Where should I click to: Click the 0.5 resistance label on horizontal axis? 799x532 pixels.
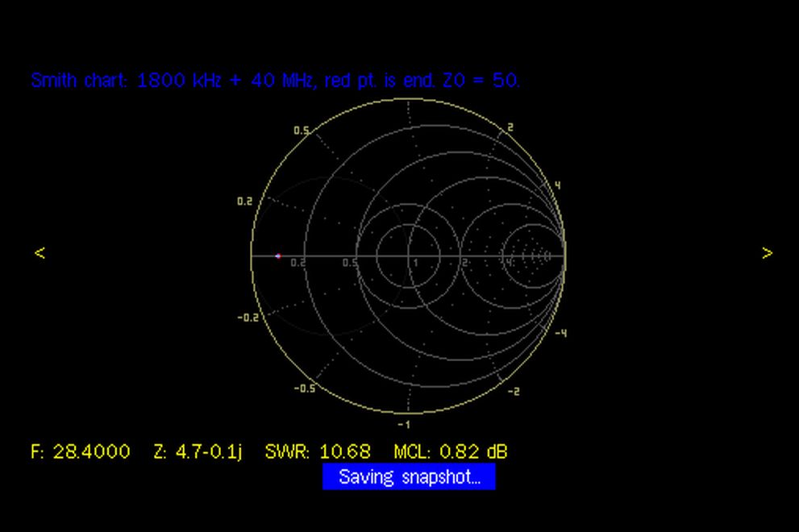pos(350,263)
